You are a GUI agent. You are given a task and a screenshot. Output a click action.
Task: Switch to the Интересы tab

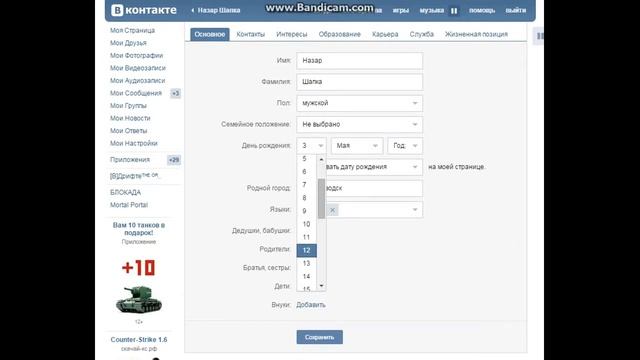292,34
